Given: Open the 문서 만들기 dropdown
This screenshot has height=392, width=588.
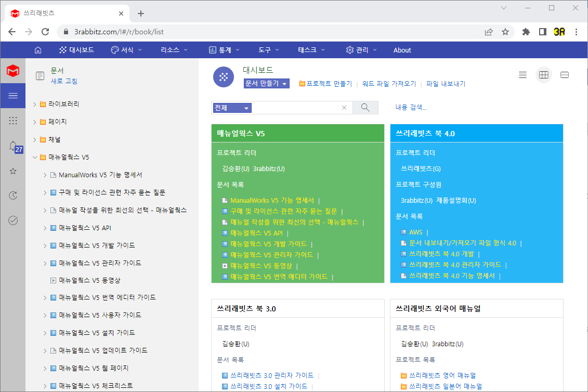Looking at the screenshot, I should click(x=267, y=83).
